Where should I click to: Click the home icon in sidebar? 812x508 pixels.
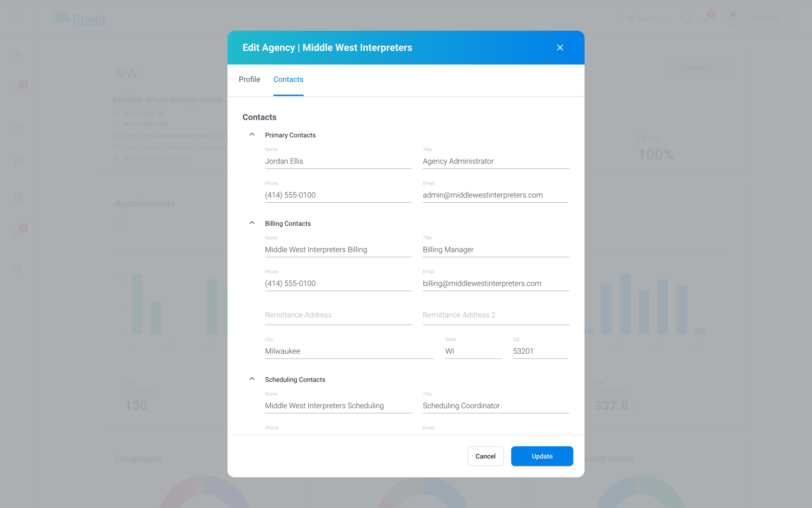(18, 55)
